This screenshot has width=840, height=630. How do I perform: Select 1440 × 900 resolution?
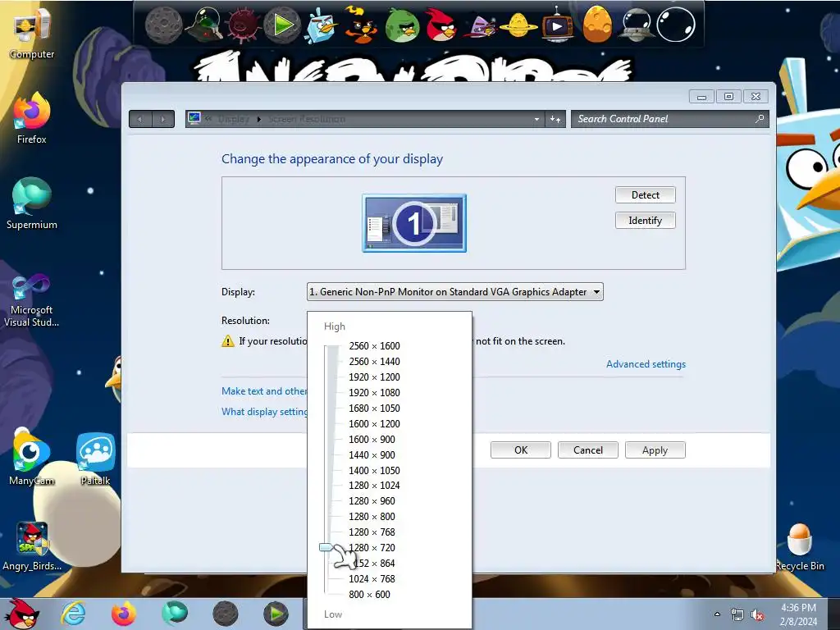pos(372,454)
